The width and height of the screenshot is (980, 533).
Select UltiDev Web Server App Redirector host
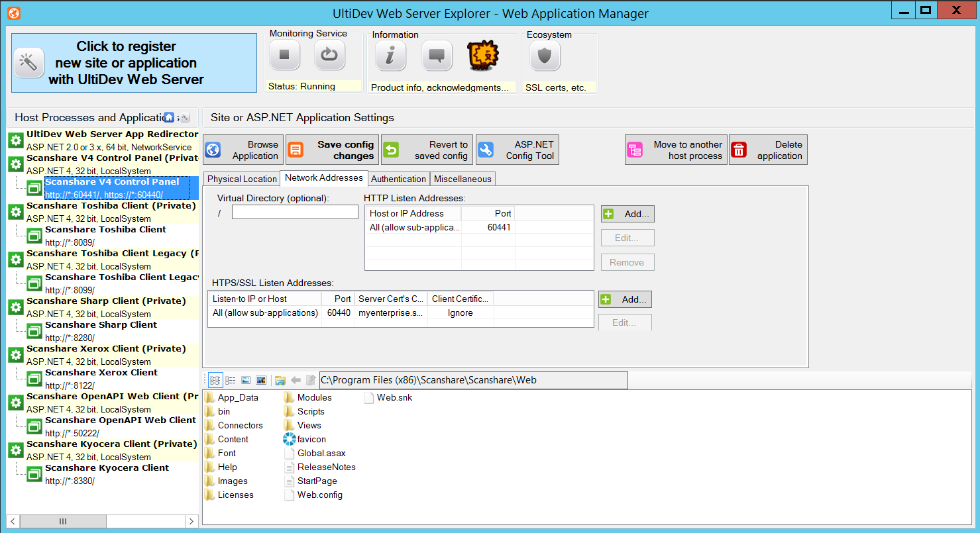point(103,140)
